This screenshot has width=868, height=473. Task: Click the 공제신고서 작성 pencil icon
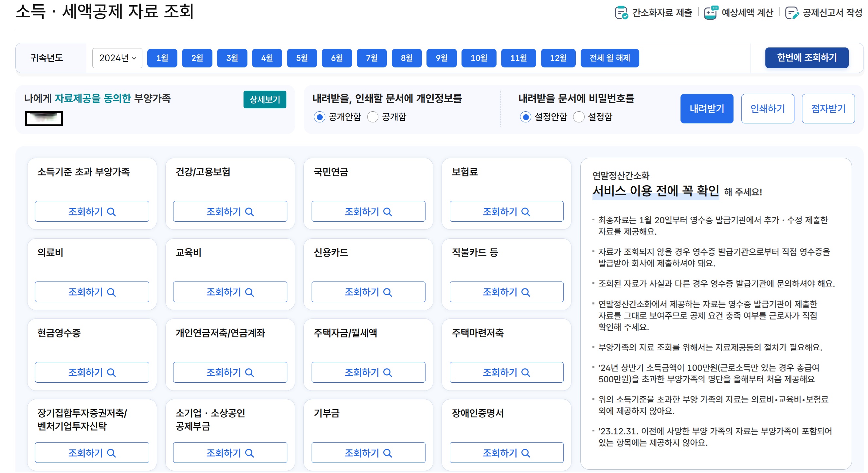(791, 13)
